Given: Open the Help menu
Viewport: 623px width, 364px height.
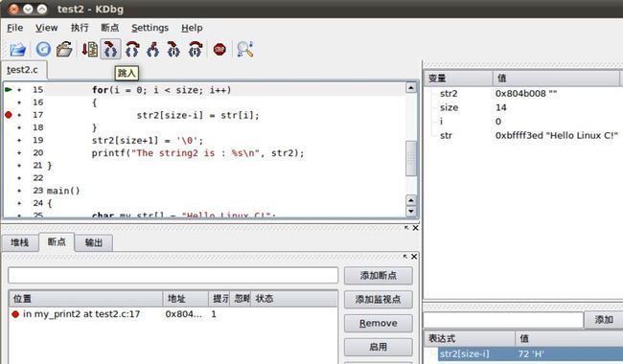Looking at the screenshot, I should (x=192, y=28).
